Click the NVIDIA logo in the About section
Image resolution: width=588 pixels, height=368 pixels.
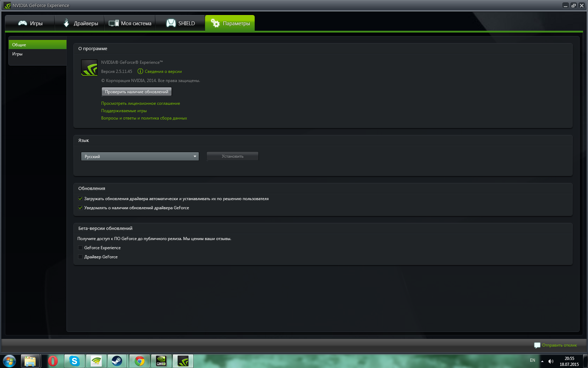point(89,68)
